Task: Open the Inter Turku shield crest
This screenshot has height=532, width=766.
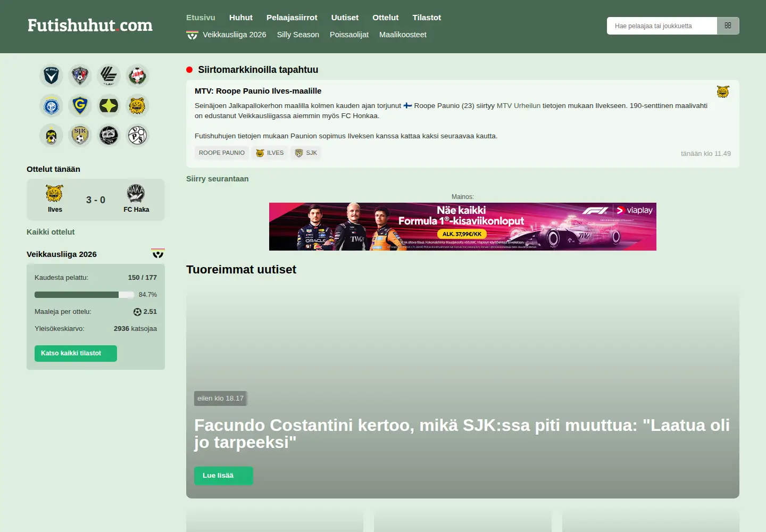Action: pyautogui.click(x=80, y=76)
